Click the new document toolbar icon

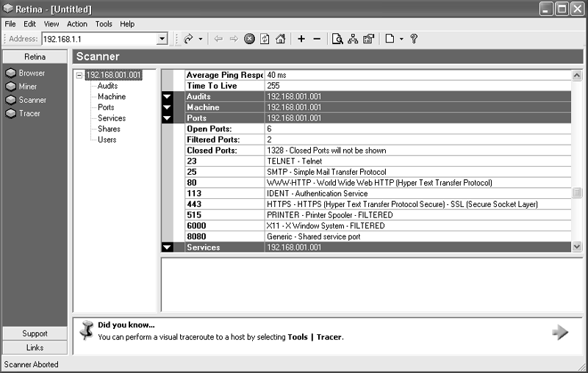point(390,38)
